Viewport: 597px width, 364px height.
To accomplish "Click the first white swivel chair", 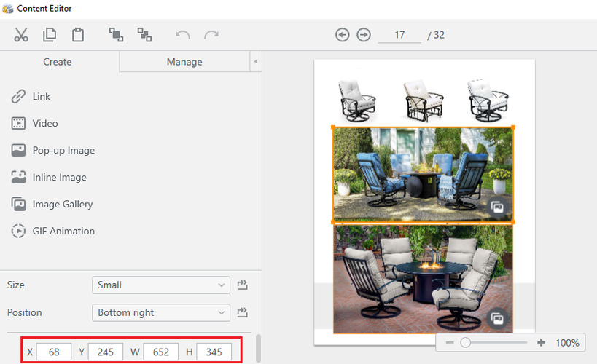I will pos(356,101).
